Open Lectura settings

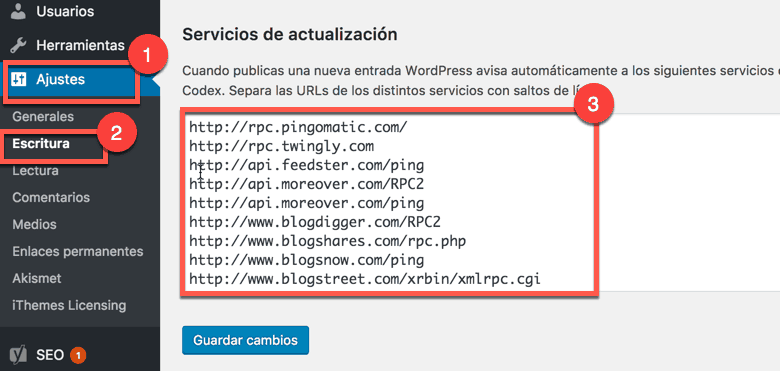(x=35, y=171)
